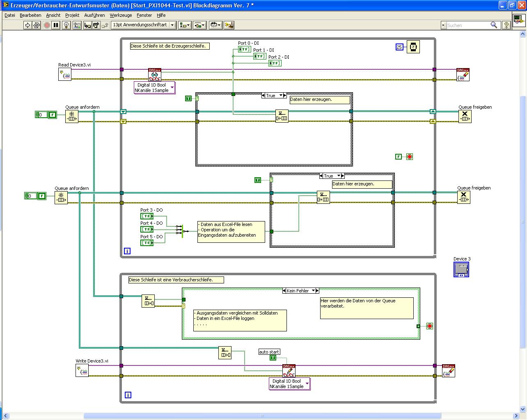The image size is (527, 420).
Task: Open the Distribute Objects dropdown
Action: click(199, 25)
